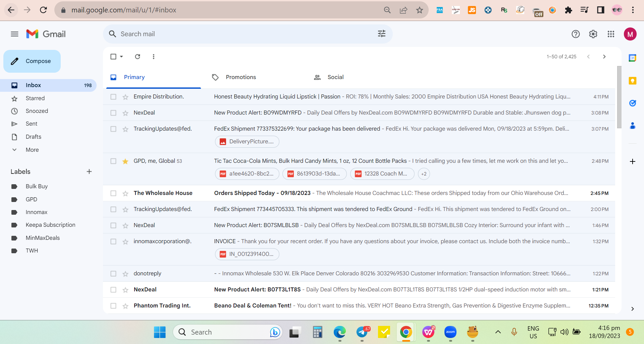Open Google Contacts side panel

(x=633, y=126)
